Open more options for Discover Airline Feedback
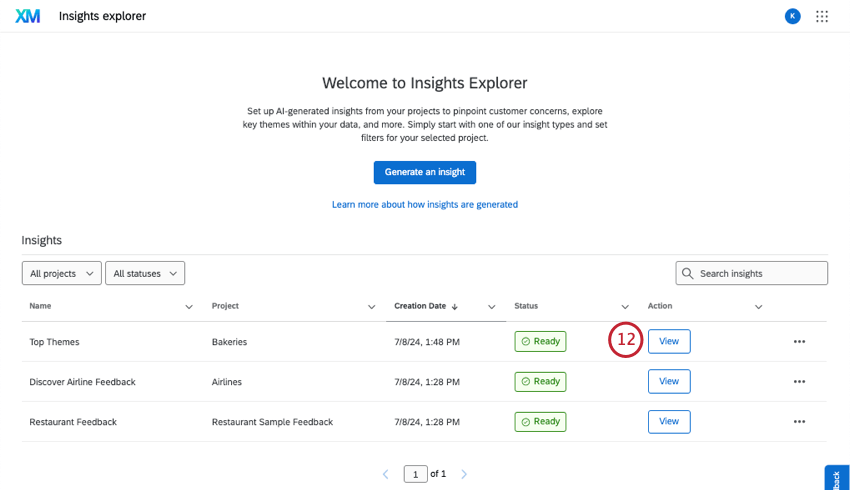Viewport: 850px width, 490px height. coord(799,382)
